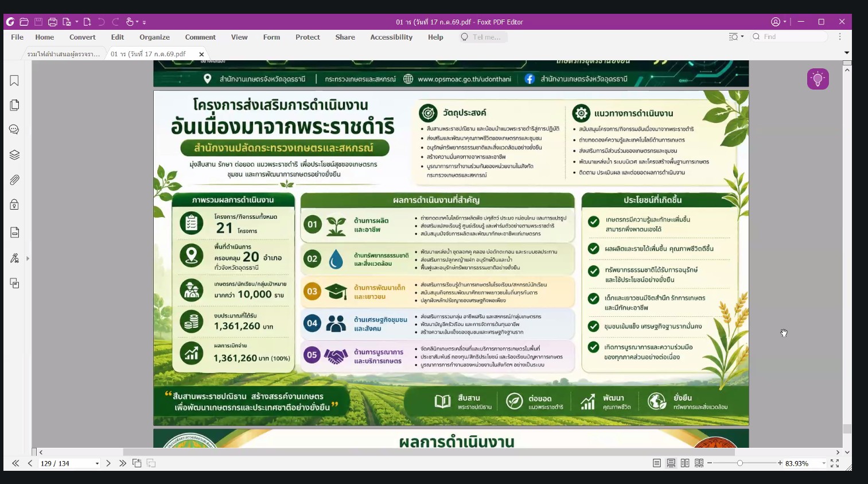
Task: Select Facing pages view mode
Action: tap(685, 463)
